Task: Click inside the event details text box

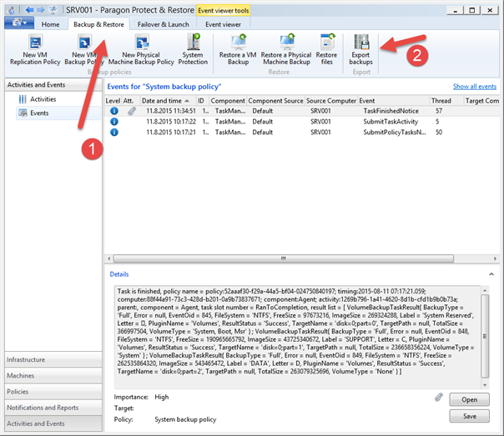Action: pos(298,337)
